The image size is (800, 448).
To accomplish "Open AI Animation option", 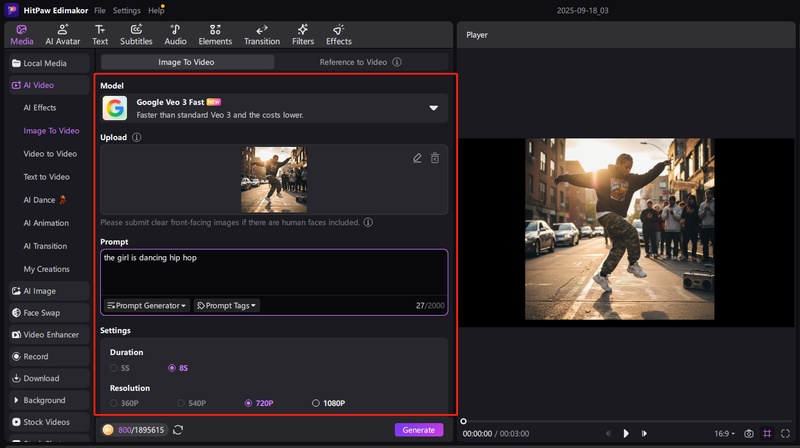I will pos(46,223).
